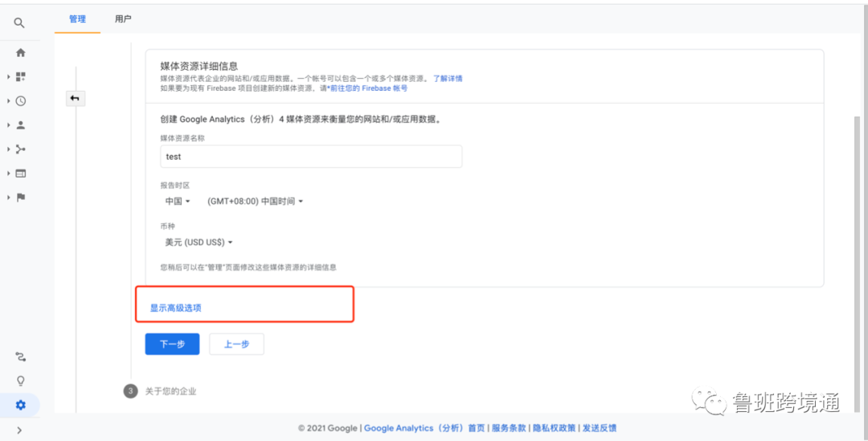Expand the Behavior section arrow
Screen dimensions: 868x441
(x=9, y=174)
